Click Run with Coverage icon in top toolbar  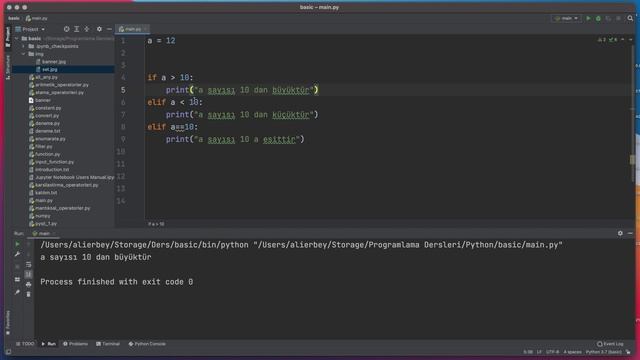click(x=609, y=18)
